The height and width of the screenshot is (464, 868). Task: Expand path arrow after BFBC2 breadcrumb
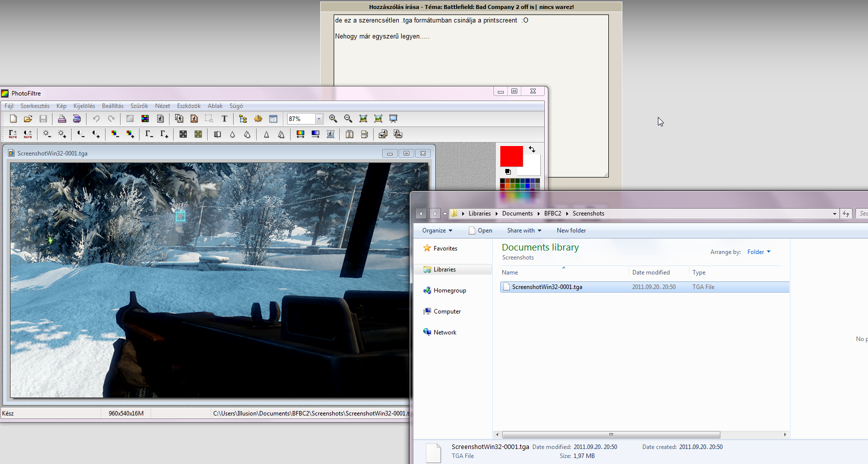(567, 213)
